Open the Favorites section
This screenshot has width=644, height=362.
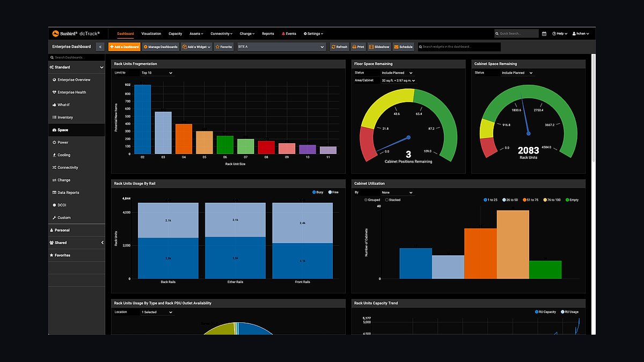point(77,255)
